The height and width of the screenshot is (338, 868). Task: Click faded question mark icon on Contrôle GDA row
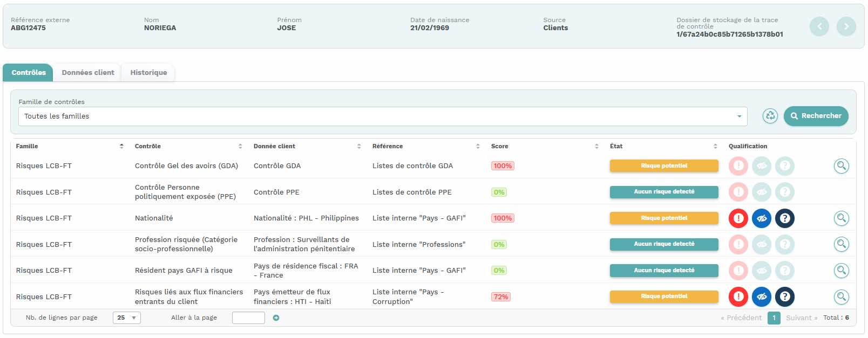[785, 166]
